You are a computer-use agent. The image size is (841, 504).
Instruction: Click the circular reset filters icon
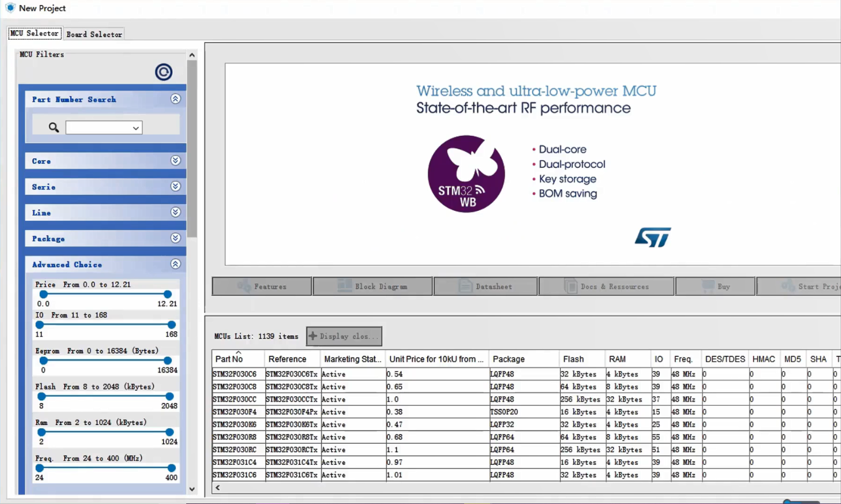(x=164, y=72)
